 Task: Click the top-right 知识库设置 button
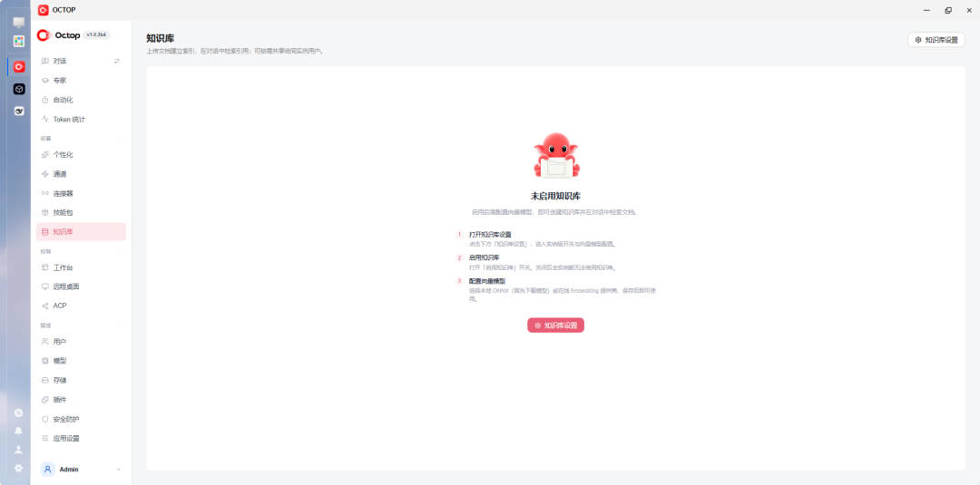coord(936,39)
